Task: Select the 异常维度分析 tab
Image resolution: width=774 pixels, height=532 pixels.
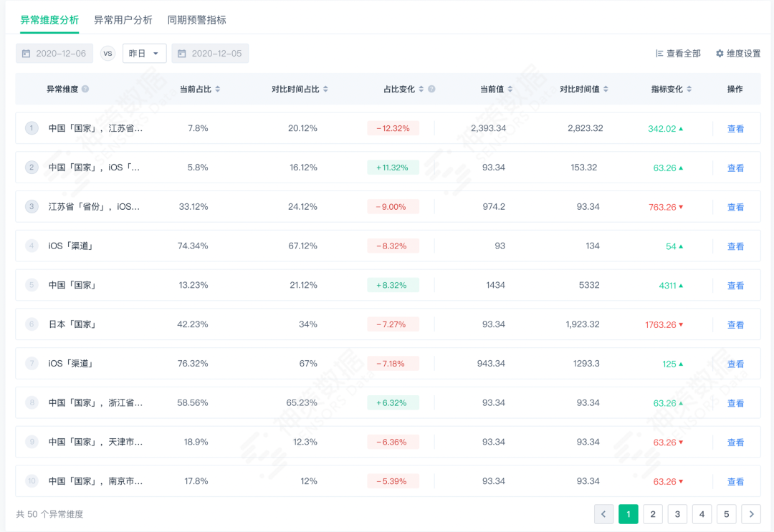Action: click(49, 20)
